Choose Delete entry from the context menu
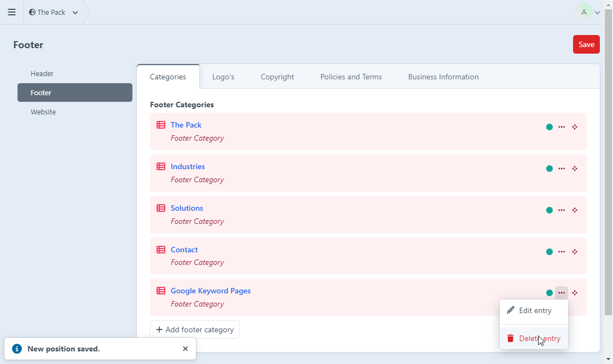The width and height of the screenshot is (613, 364). coord(534,338)
